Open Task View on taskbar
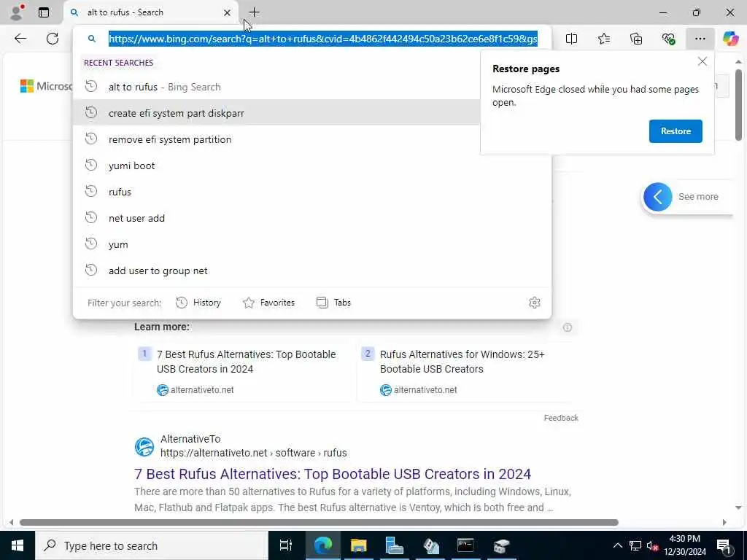The width and height of the screenshot is (747, 560). tap(286, 545)
